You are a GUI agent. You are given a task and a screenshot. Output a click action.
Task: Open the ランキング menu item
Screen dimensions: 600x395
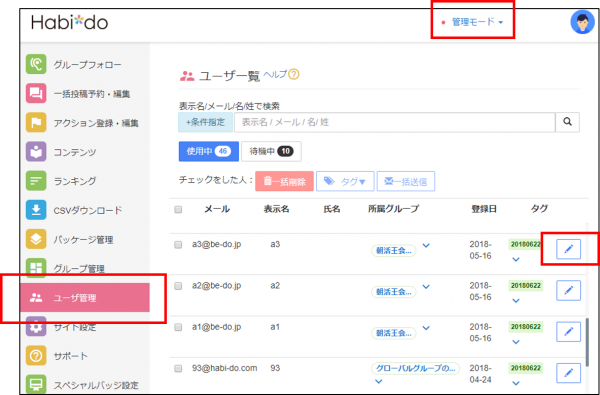[x=75, y=181]
